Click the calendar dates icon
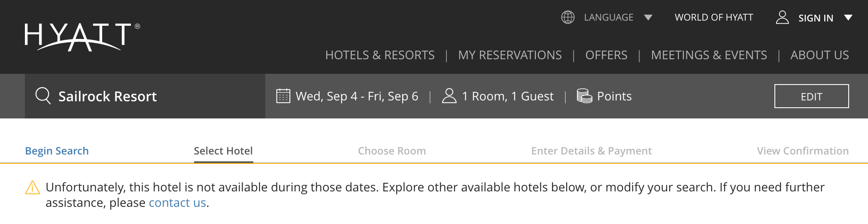 point(283,96)
